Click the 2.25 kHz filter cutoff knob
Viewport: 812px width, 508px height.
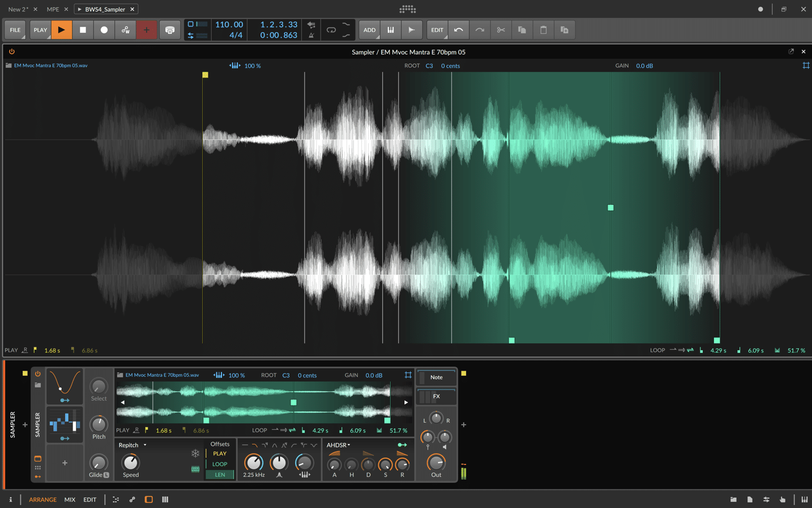[x=254, y=462]
